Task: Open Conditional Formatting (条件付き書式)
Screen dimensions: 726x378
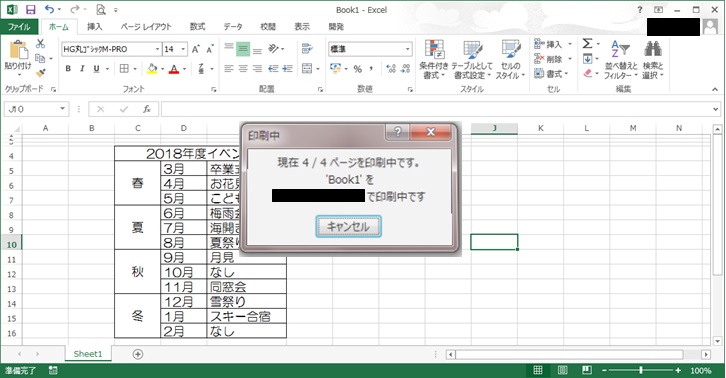Action: (434, 59)
